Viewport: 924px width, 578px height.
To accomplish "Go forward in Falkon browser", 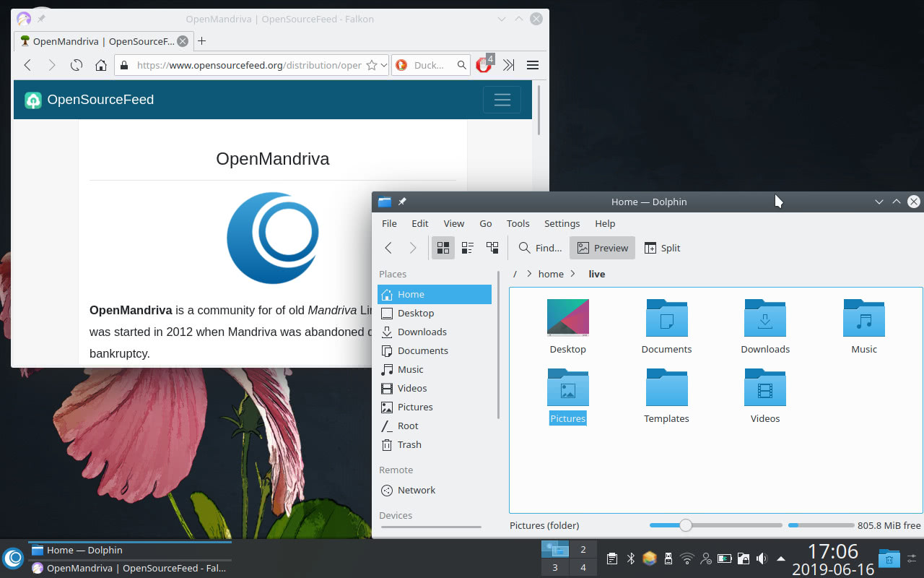I will point(51,65).
